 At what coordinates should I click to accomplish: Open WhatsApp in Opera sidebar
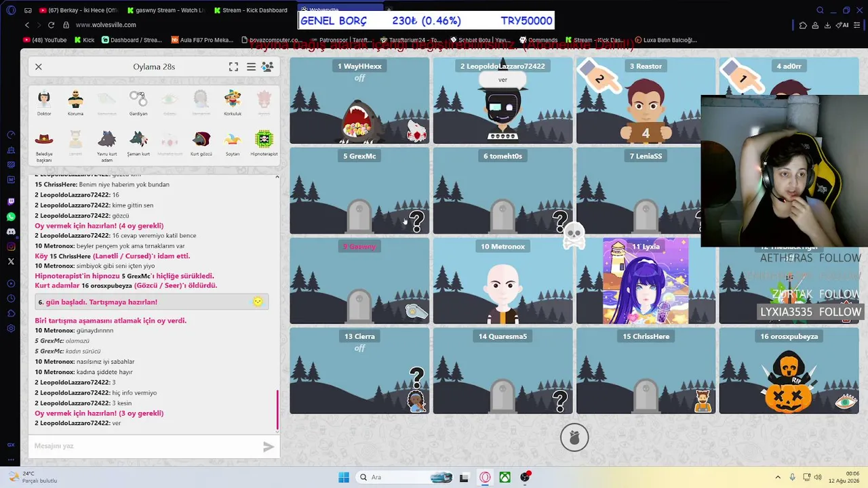pos(11,217)
